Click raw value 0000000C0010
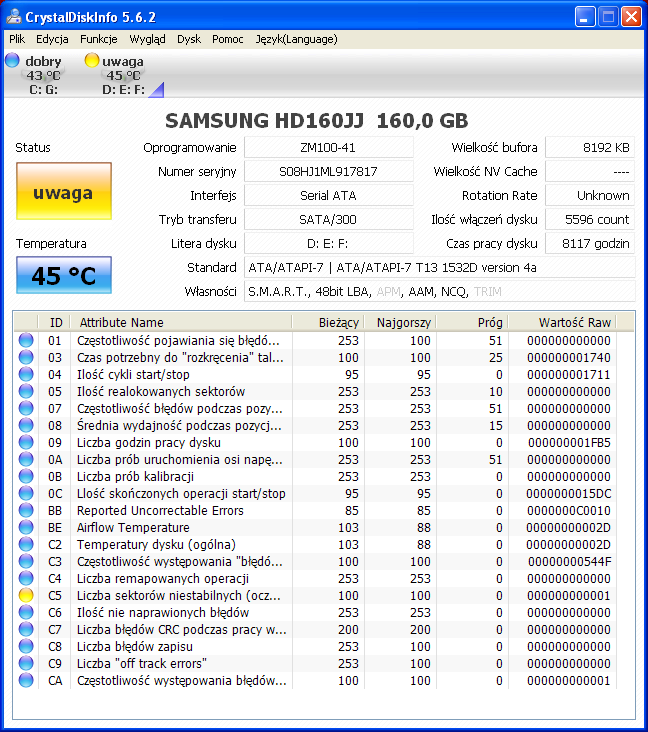The width and height of the screenshot is (648, 732). click(x=569, y=511)
